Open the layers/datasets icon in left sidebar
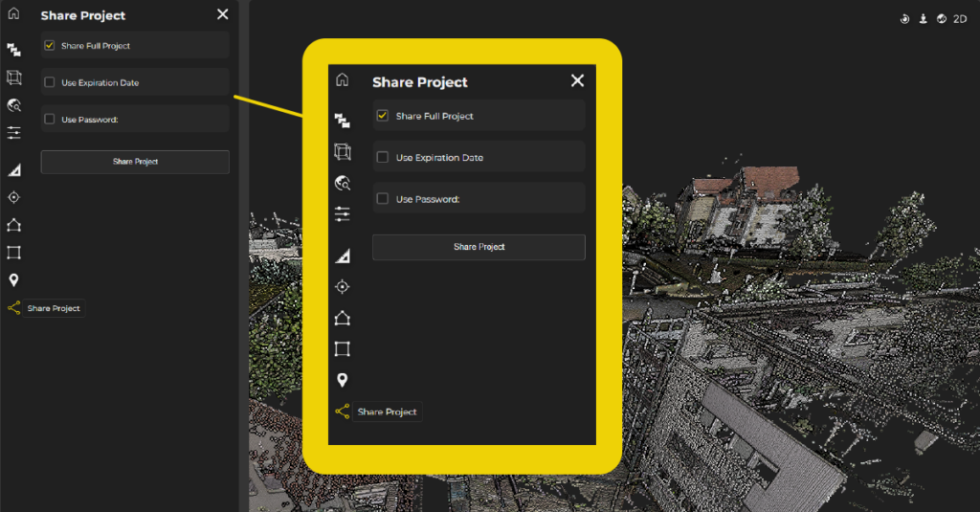The image size is (980, 512). tap(13, 50)
